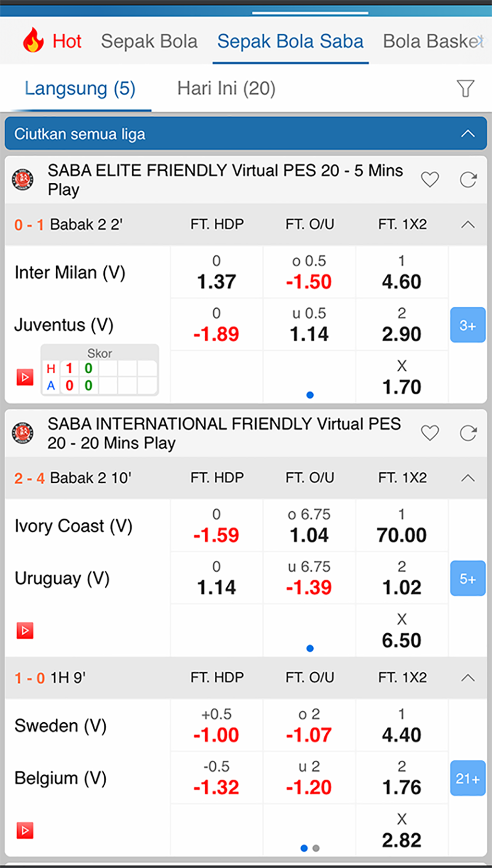Viewport: 492px width, 868px height.
Task: Refresh the SABA INTERNATIONAL FRIENDLY league
Action: tap(468, 433)
